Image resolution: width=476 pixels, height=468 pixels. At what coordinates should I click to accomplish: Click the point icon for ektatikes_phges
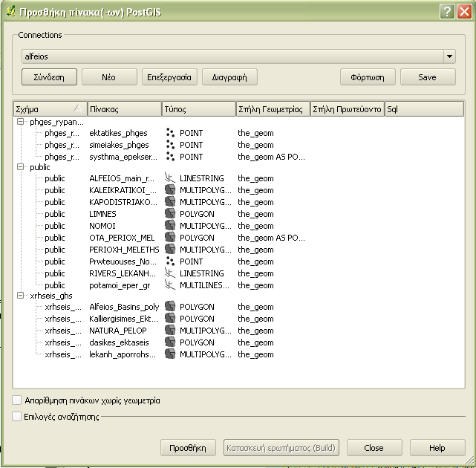click(170, 133)
